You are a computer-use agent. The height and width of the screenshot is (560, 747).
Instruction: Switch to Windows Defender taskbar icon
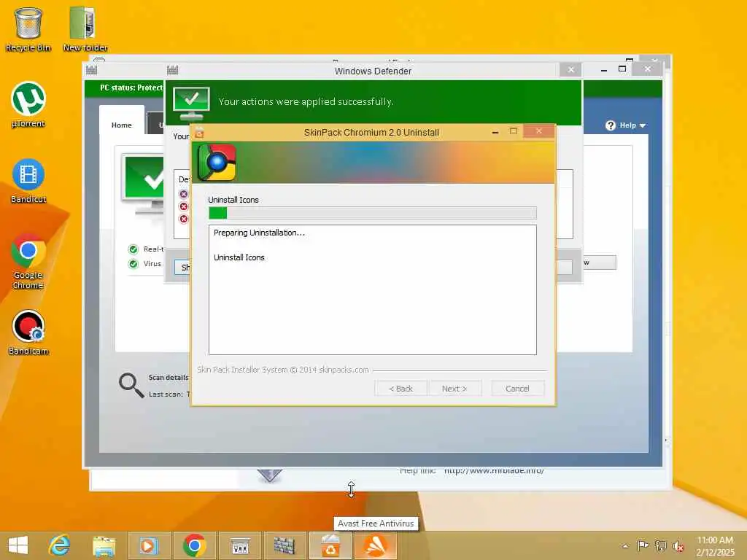tap(285, 545)
